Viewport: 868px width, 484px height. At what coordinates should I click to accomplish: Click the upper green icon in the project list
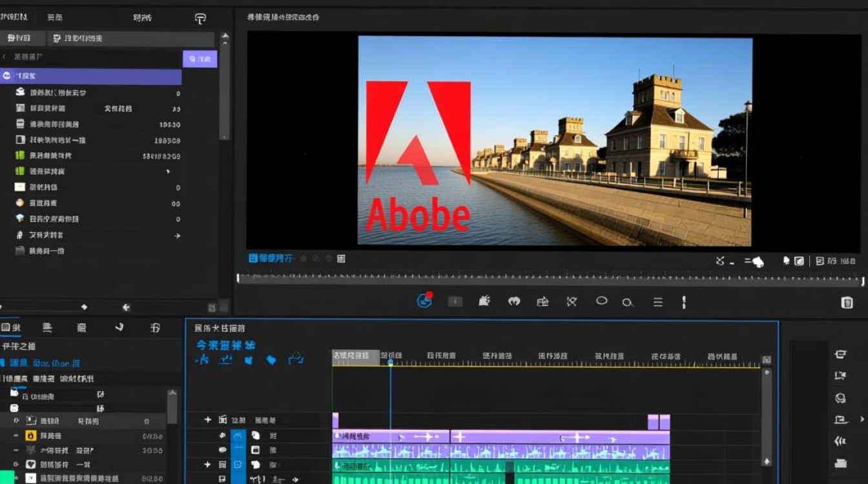[20, 156]
